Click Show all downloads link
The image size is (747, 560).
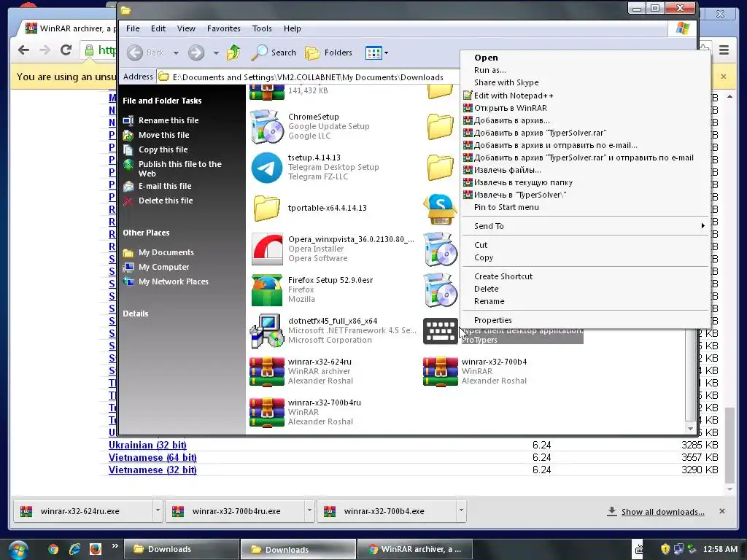(662, 512)
